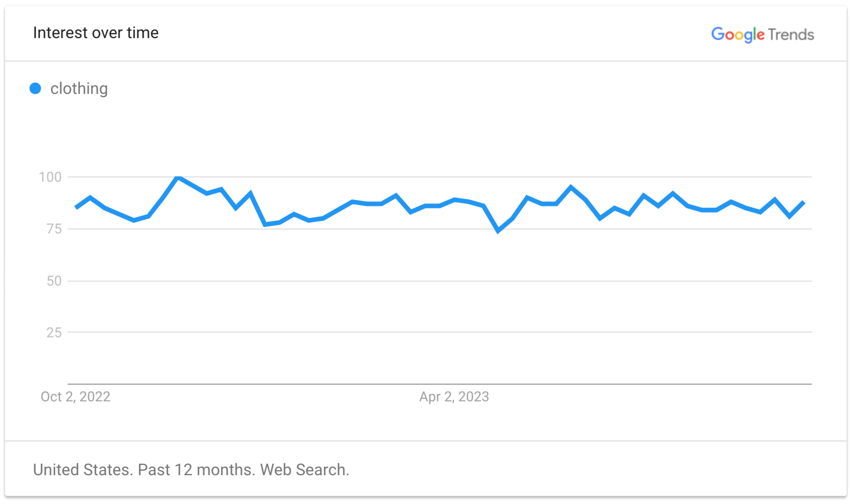Click the rightmost end of the trend line
Viewport: 852px width, 504px height.
(804, 202)
